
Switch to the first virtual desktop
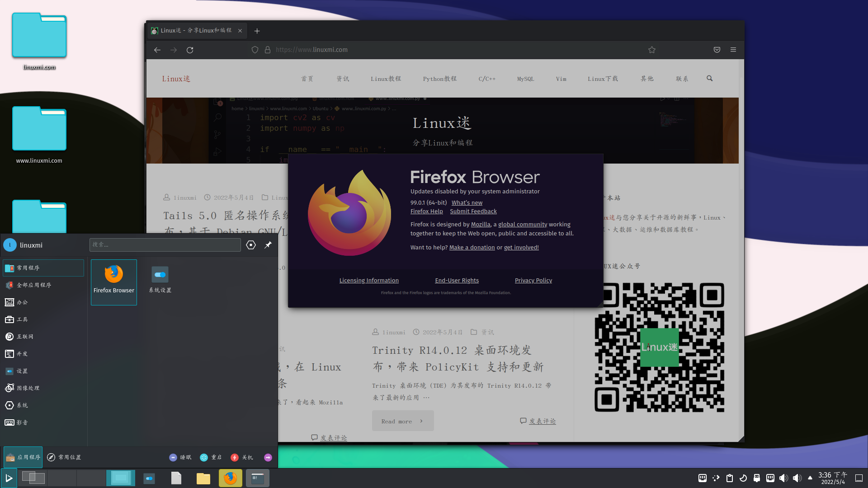pos(33,478)
